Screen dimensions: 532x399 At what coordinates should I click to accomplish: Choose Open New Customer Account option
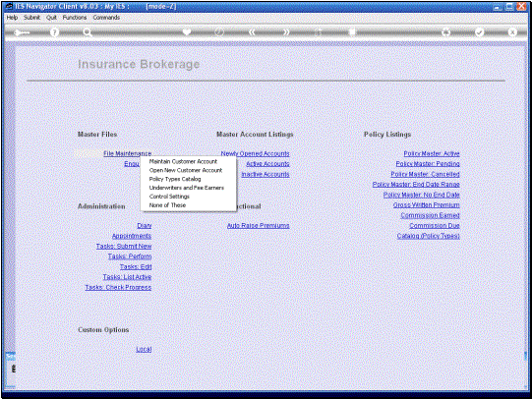tap(186, 170)
